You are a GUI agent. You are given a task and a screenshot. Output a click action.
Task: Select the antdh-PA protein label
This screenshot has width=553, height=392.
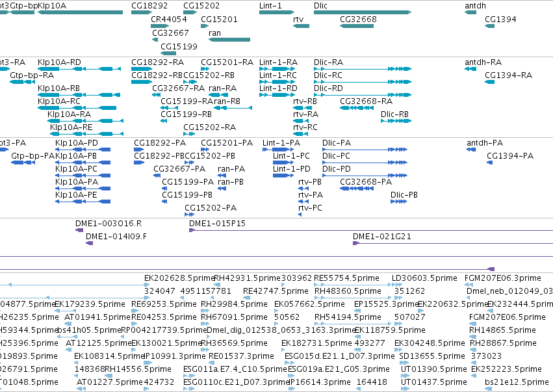click(485, 143)
